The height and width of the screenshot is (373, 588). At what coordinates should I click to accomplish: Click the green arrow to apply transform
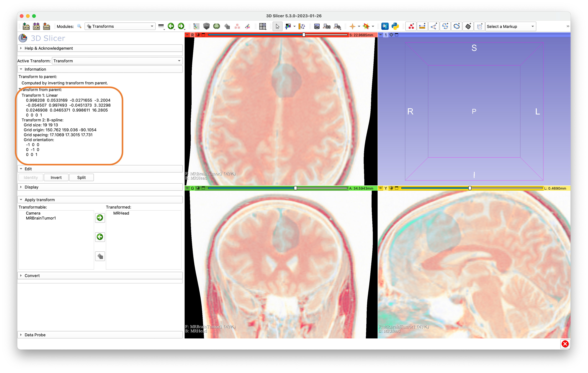100,218
